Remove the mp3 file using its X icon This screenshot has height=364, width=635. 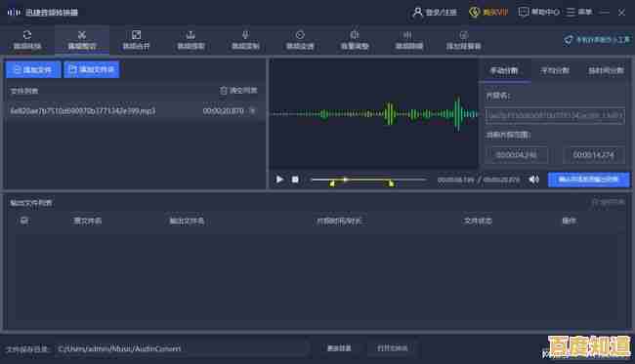pos(252,110)
